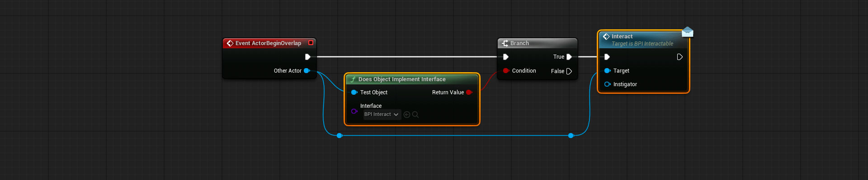This screenshot has height=180, width=868.
Task: Click the function icon on Does Object Implement Interface
Action: [353, 79]
